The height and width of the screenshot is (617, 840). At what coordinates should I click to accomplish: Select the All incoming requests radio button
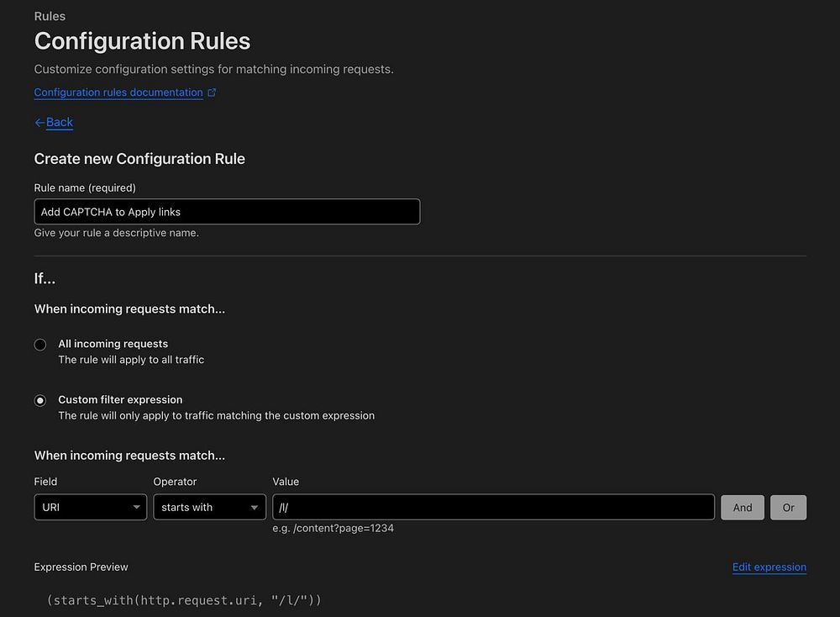click(40, 345)
